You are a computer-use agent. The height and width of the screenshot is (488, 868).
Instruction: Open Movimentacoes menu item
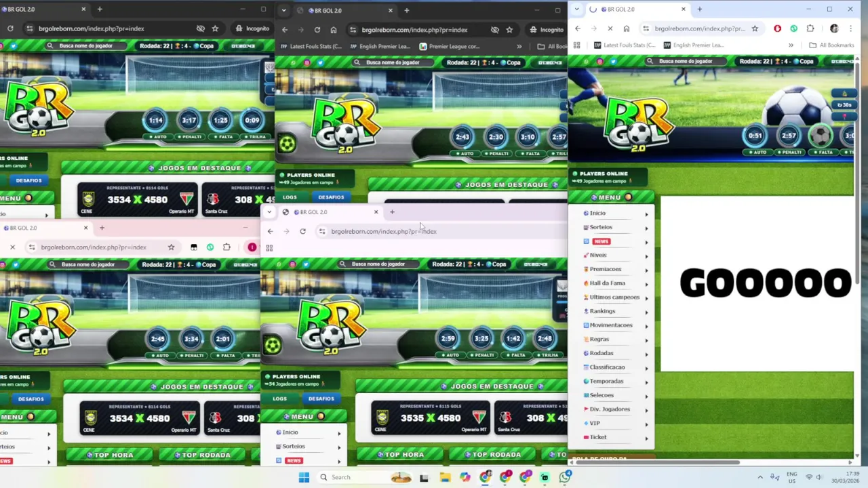pyautogui.click(x=610, y=325)
